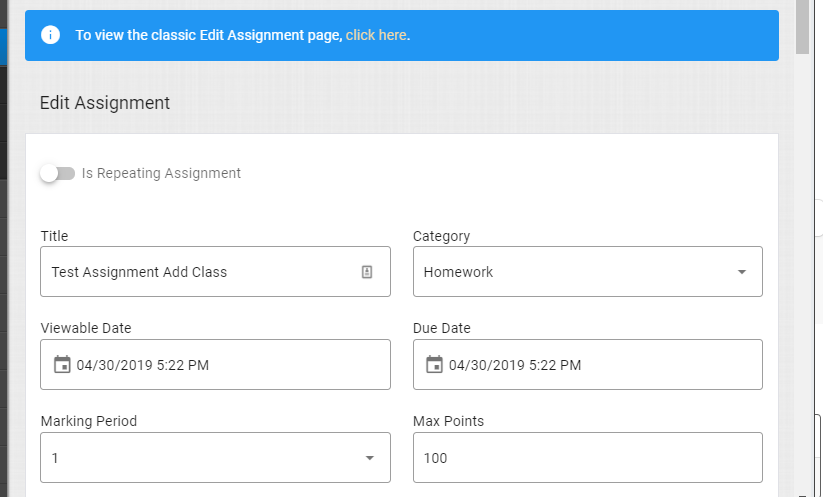
Task: Click the Max Points field label
Action: [448, 421]
